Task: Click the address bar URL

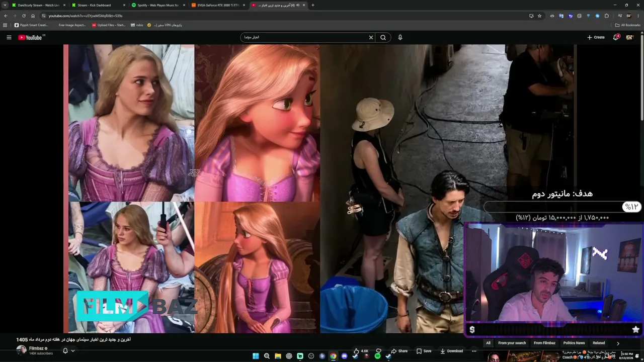Action: pos(86,16)
